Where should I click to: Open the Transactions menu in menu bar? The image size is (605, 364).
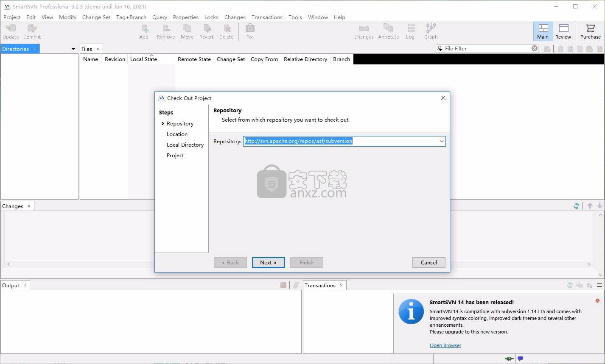(x=267, y=17)
